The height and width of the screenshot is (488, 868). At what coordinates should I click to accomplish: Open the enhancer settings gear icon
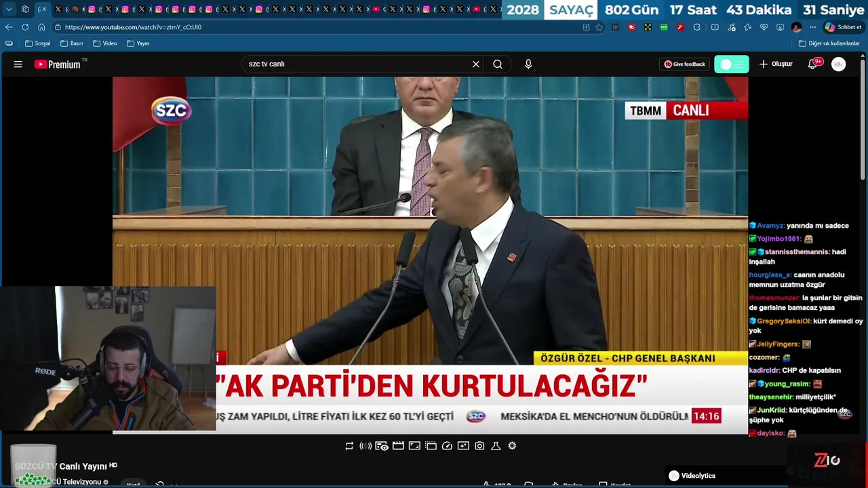512,446
